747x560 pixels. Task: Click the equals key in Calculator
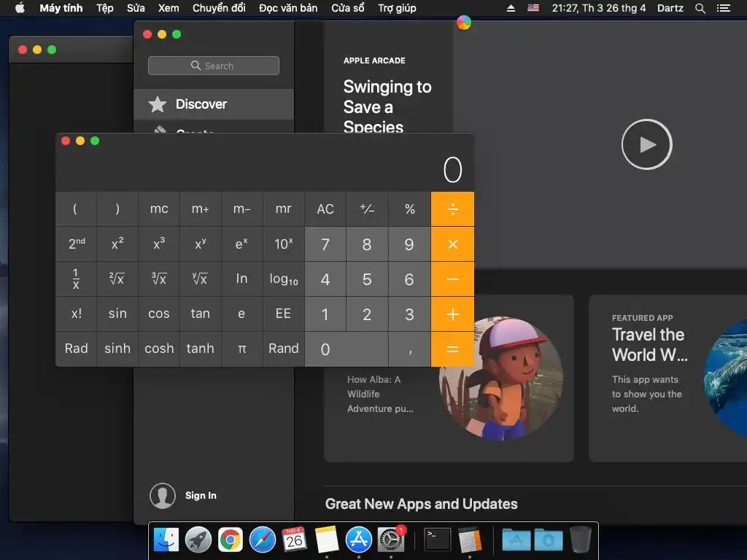(452, 349)
